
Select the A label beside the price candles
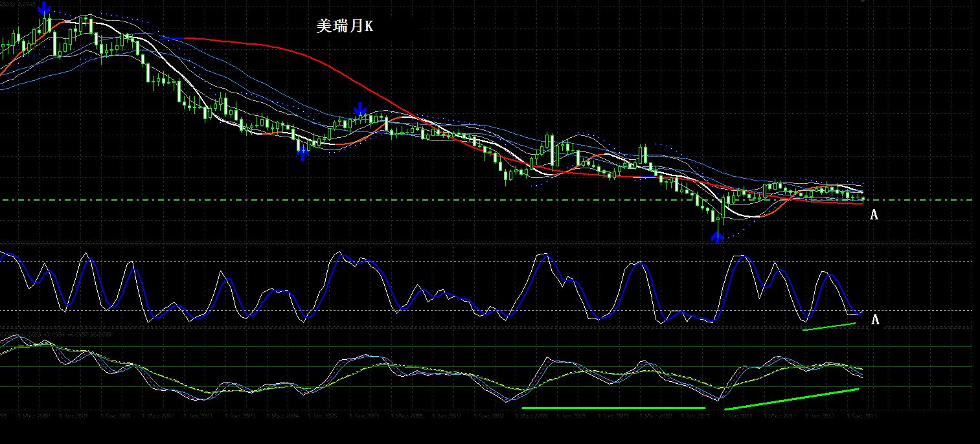click(874, 215)
